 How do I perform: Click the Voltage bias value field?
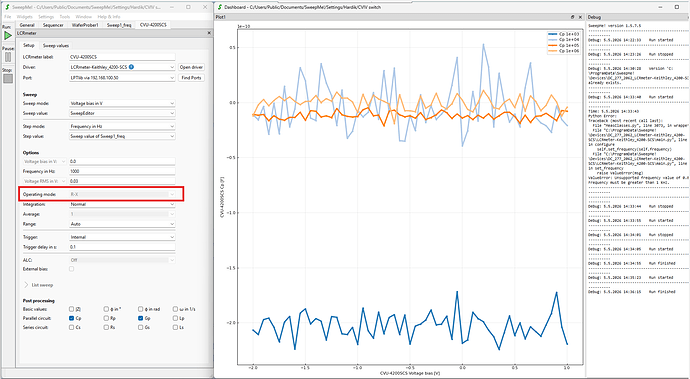coord(122,162)
